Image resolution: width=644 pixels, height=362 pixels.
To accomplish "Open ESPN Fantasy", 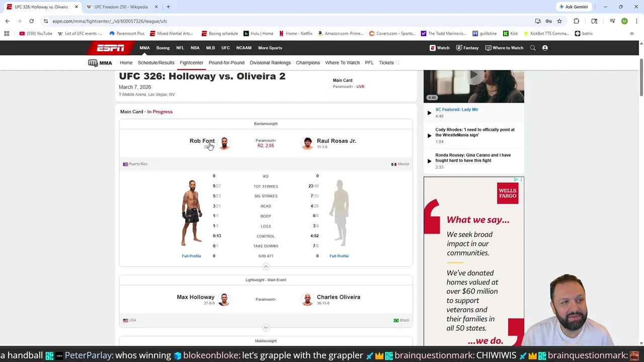I will tap(467, 48).
